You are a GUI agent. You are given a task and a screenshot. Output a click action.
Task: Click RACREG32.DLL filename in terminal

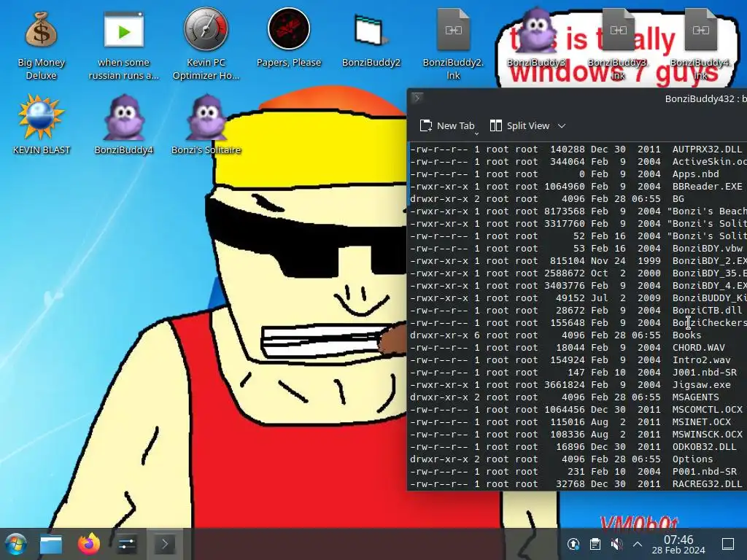click(x=707, y=483)
